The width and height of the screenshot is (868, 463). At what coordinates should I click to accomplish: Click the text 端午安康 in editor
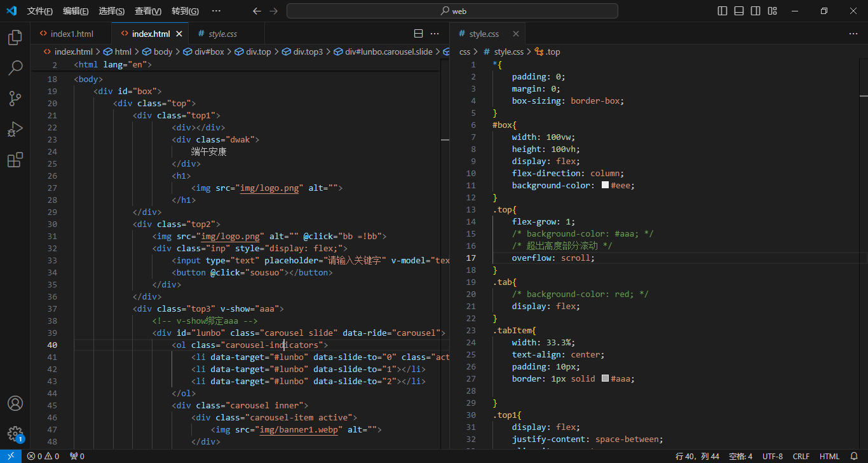[209, 151]
